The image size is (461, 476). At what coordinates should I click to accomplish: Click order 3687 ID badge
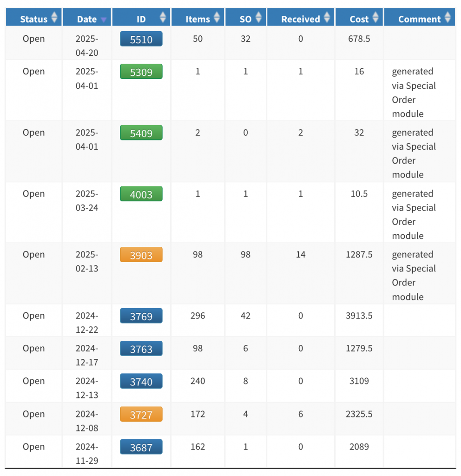tap(141, 447)
